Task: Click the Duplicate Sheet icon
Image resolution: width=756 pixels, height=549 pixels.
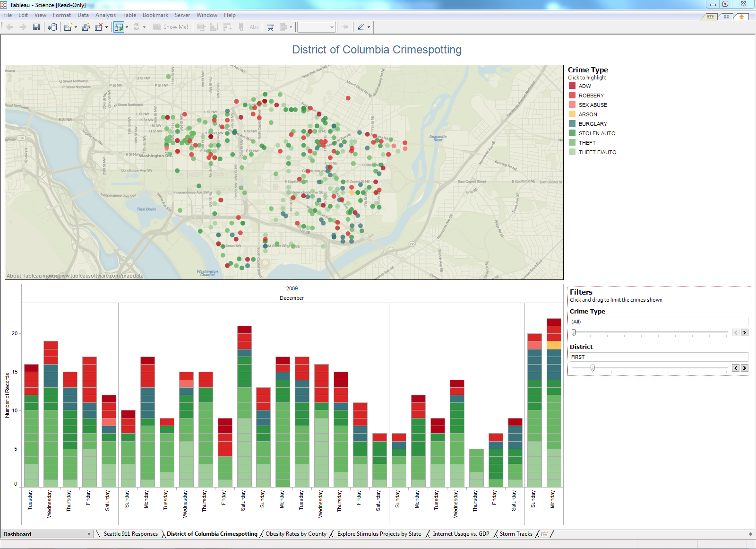Action: tap(86, 27)
